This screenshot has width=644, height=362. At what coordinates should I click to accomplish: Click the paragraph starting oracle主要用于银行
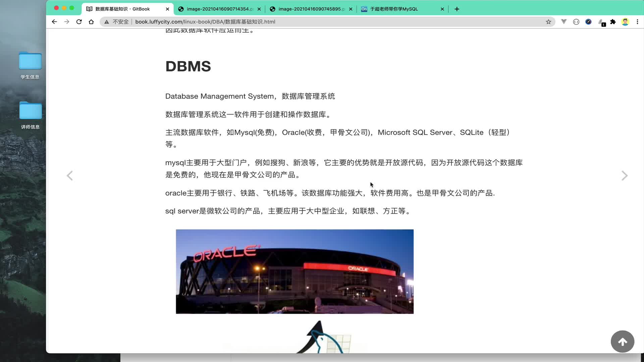(330, 193)
